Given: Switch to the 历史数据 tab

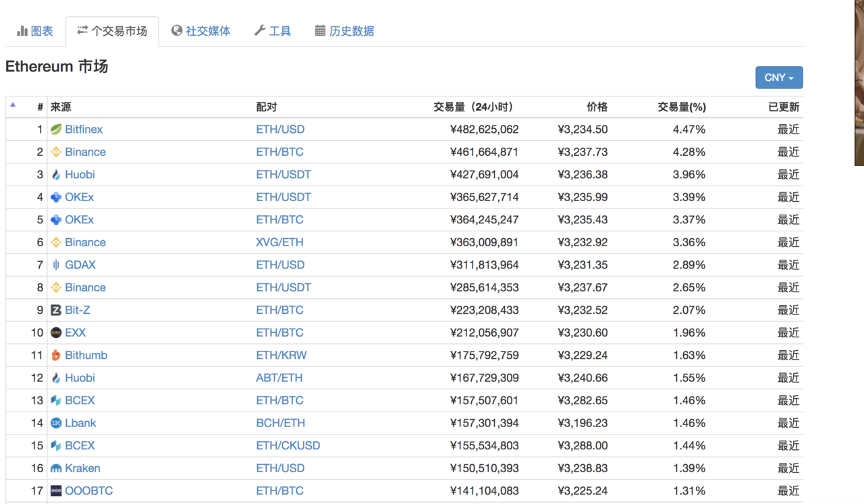Looking at the screenshot, I should tap(344, 31).
